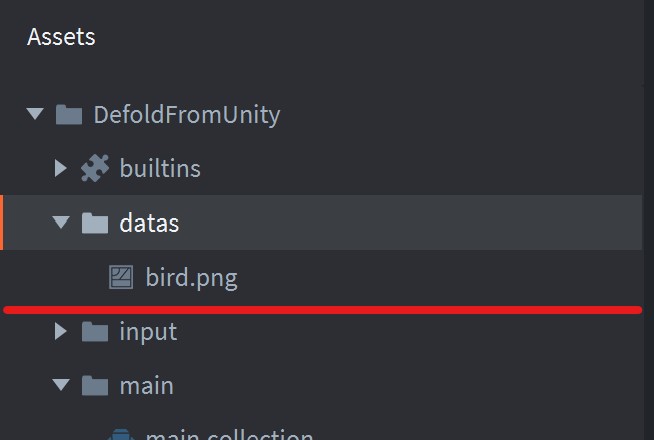
Task: Click the main folder icon
Action: coord(95,386)
